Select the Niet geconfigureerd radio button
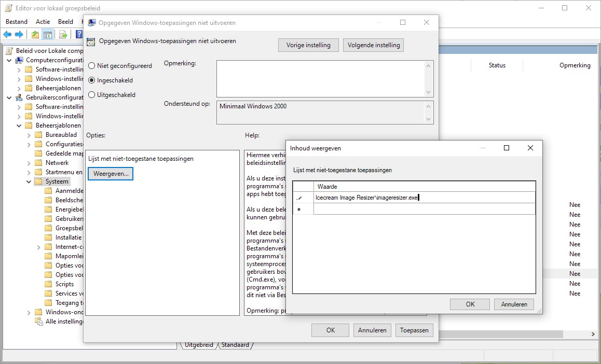This screenshot has height=364, width=601. (x=92, y=66)
